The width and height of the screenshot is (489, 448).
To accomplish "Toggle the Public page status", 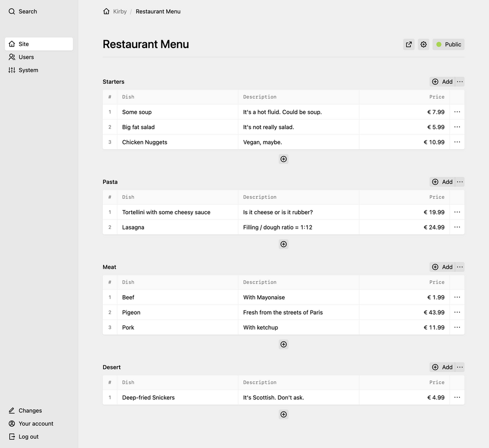I will click(448, 44).
